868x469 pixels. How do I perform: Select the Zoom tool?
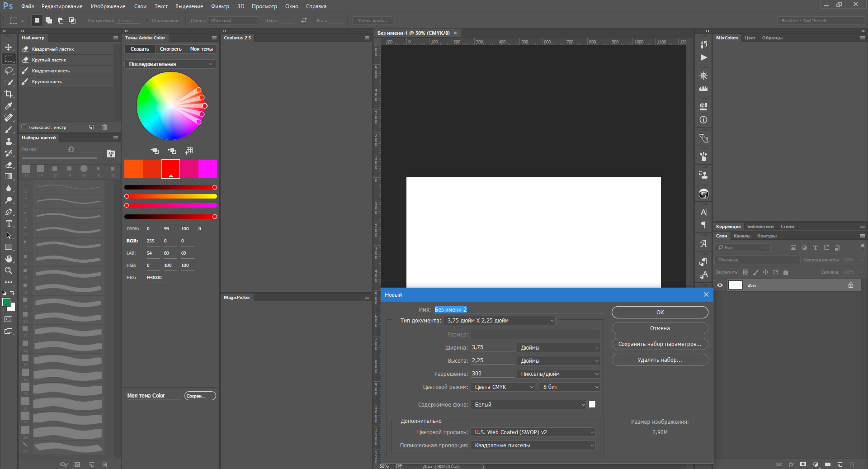(x=9, y=270)
